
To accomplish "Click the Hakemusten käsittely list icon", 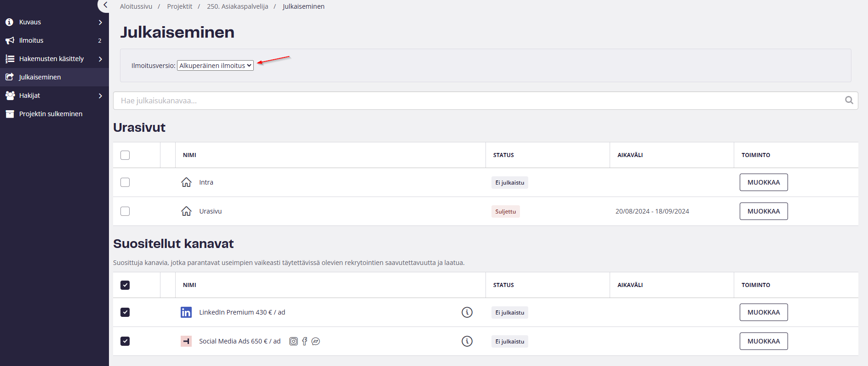I will coord(10,59).
